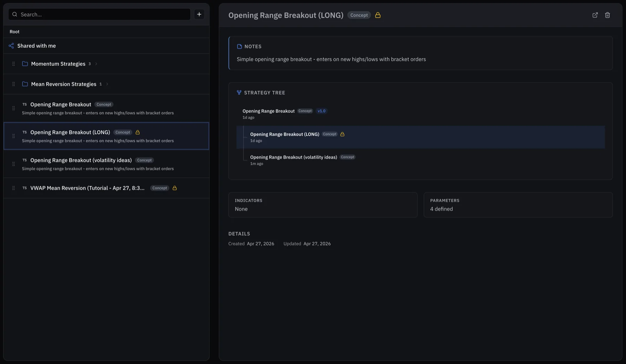
Task: Click the DETAILS section heading
Action: tap(239, 234)
